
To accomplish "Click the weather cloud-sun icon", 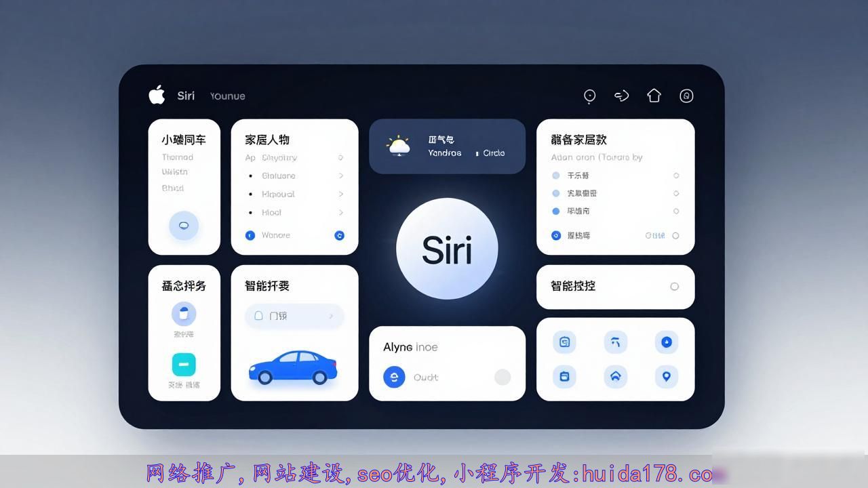I will pos(399,146).
